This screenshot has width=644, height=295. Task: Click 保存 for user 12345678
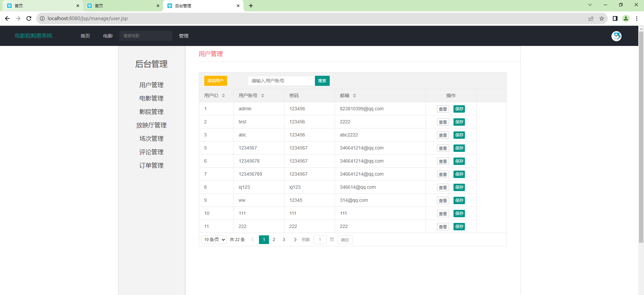(459, 161)
